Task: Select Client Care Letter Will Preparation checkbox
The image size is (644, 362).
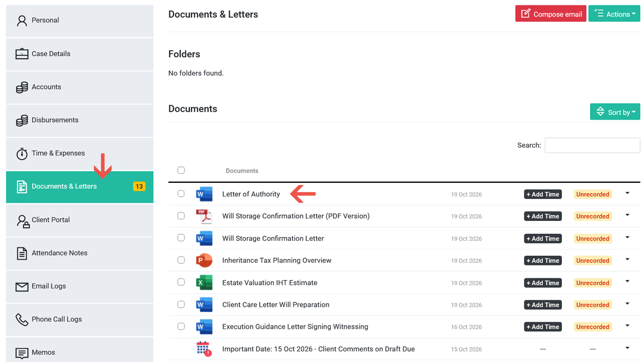Action: pyautogui.click(x=181, y=304)
